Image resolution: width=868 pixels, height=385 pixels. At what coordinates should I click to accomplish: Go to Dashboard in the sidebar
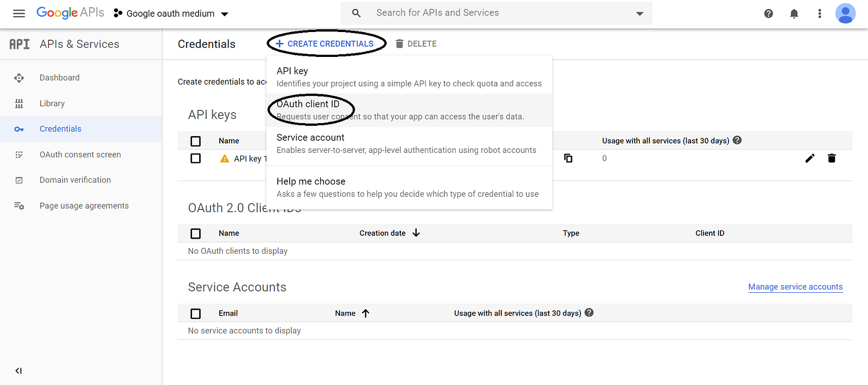(x=60, y=78)
